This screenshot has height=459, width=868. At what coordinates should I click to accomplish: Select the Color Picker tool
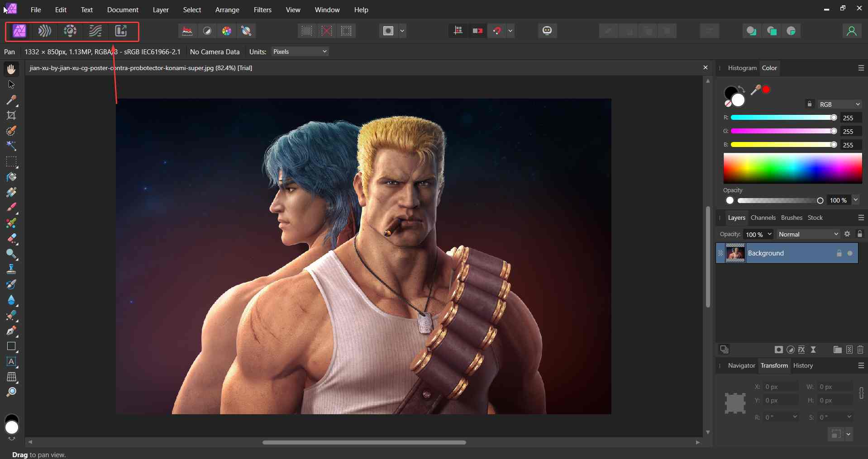click(11, 100)
